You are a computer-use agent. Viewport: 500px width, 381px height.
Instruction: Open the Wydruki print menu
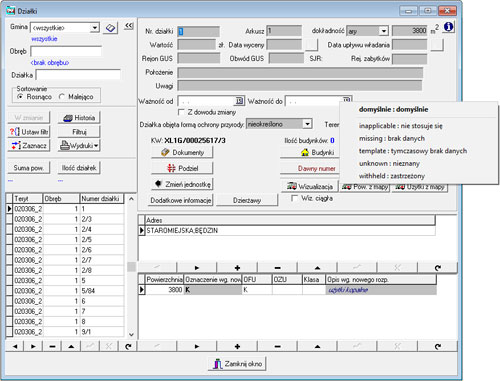79,146
